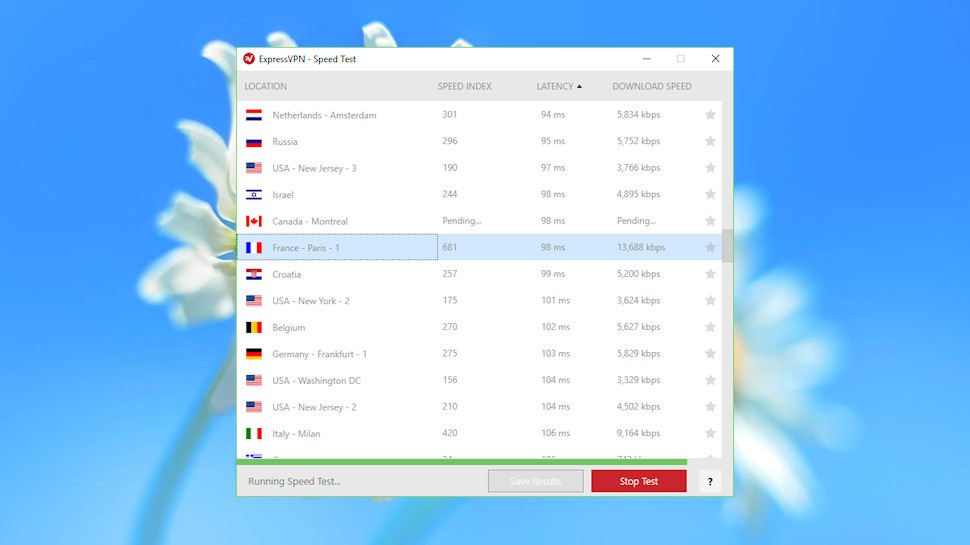Click the 420 speed index value

[450, 433]
